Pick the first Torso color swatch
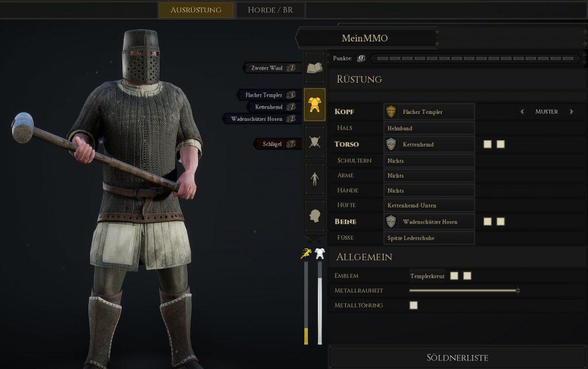 [488, 144]
